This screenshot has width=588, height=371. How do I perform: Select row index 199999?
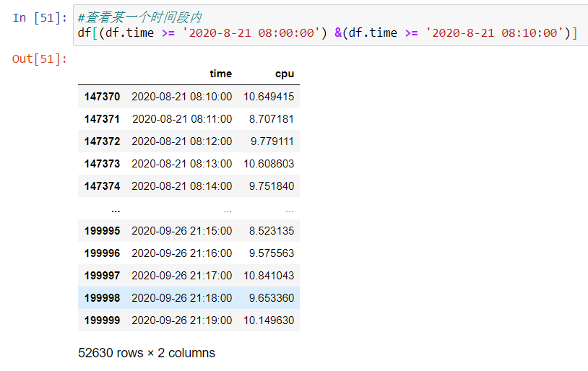102,320
